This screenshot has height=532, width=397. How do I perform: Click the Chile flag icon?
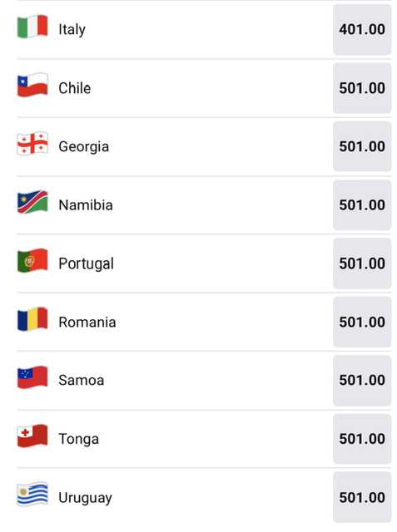point(32,85)
